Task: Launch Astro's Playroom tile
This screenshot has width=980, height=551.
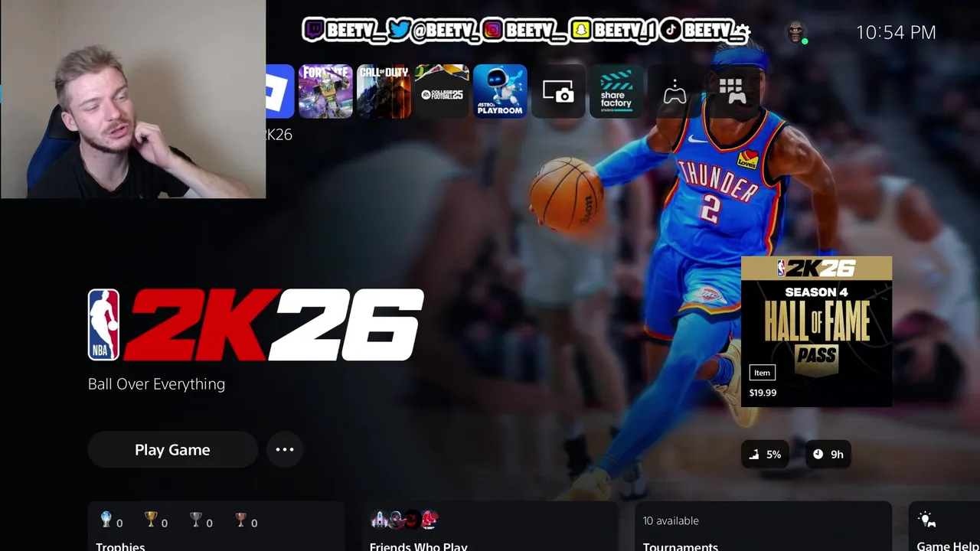Action: [x=500, y=91]
